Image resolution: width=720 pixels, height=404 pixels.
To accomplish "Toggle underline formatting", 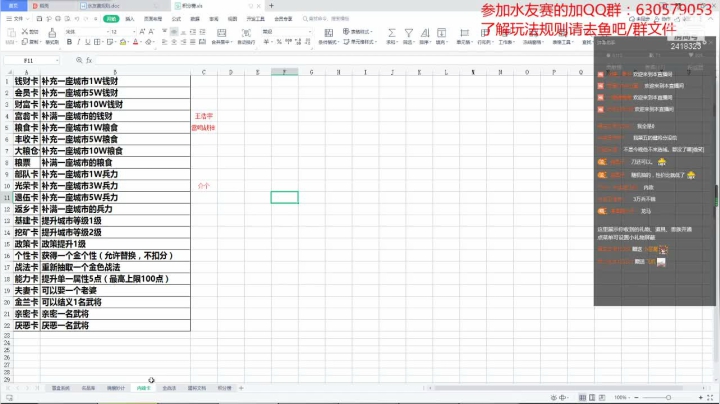I will (x=87, y=42).
